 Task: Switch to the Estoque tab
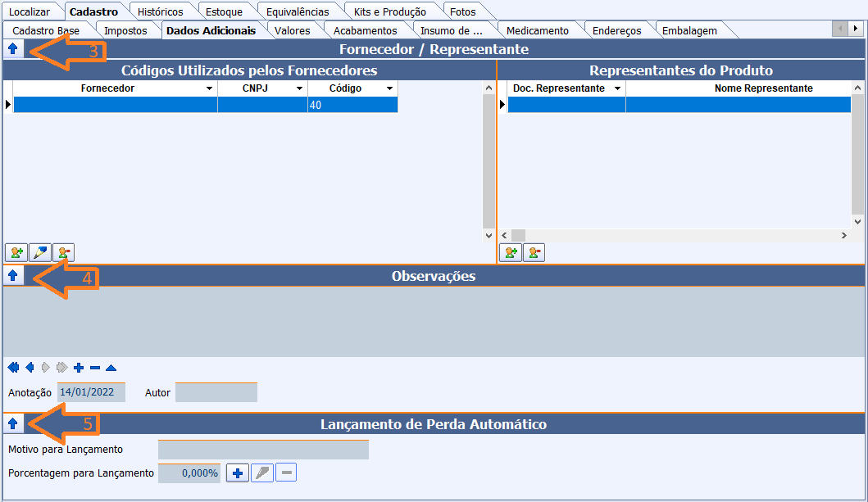[x=223, y=11]
